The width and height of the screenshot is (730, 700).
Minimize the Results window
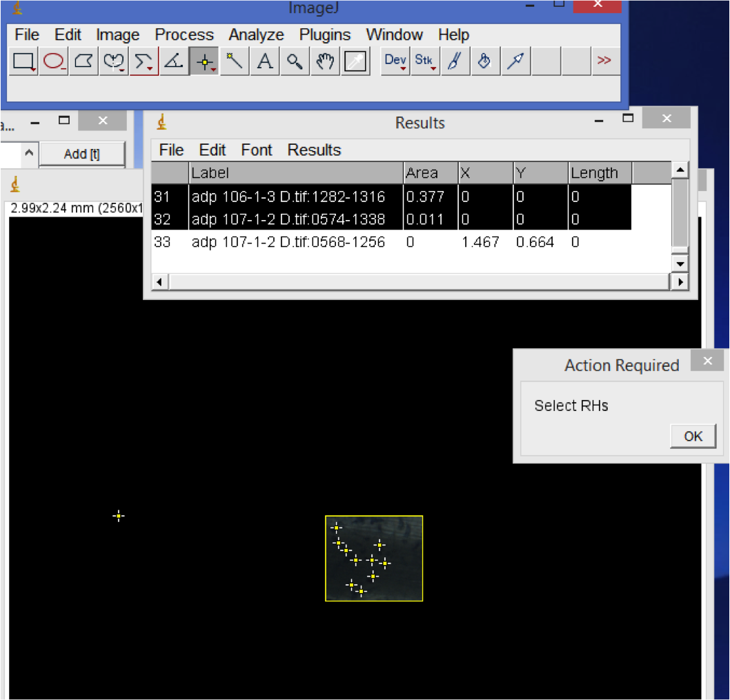pos(599,120)
